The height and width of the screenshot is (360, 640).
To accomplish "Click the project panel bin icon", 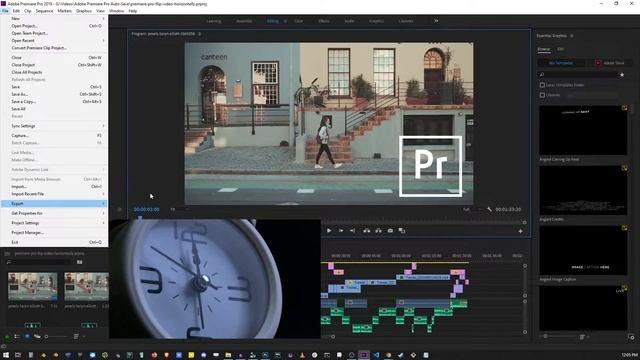I will 7,253.
